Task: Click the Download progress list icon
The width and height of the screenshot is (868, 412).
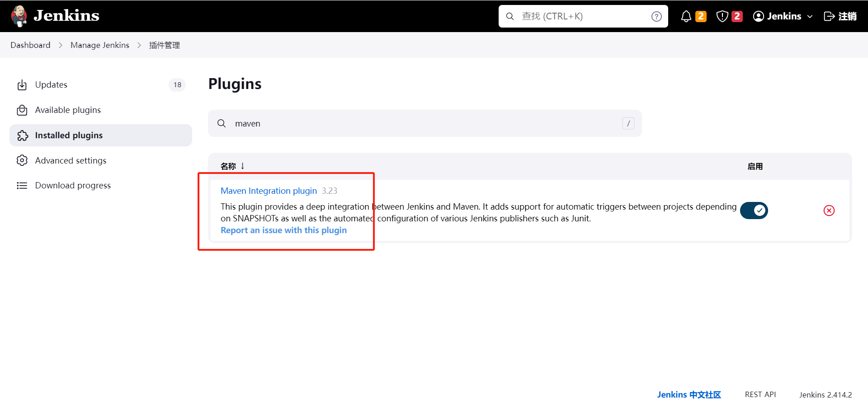Action: coord(22,186)
